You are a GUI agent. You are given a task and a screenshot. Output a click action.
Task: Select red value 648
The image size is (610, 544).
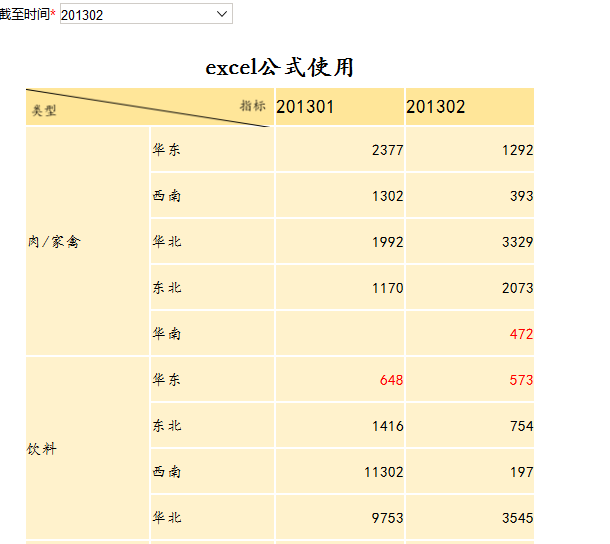pyautogui.click(x=391, y=380)
